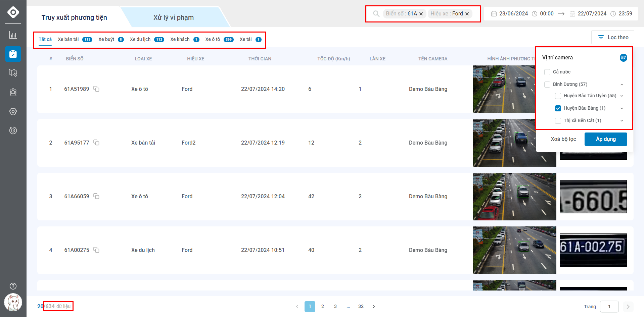Check 'Thị xã Bến Cát (1)' checkbox
The height and width of the screenshot is (317, 644).
pyautogui.click(x=558, y=121)
